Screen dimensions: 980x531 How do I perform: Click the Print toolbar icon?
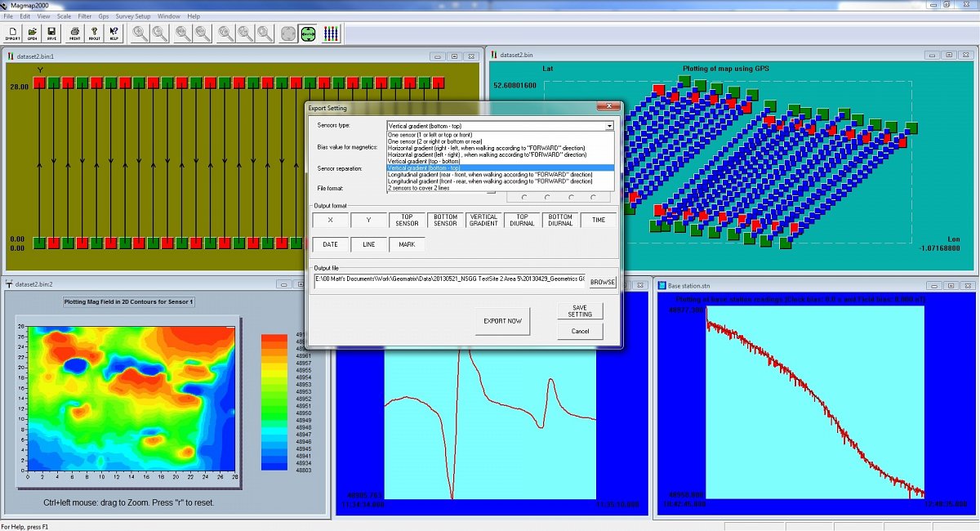(74, 33)
